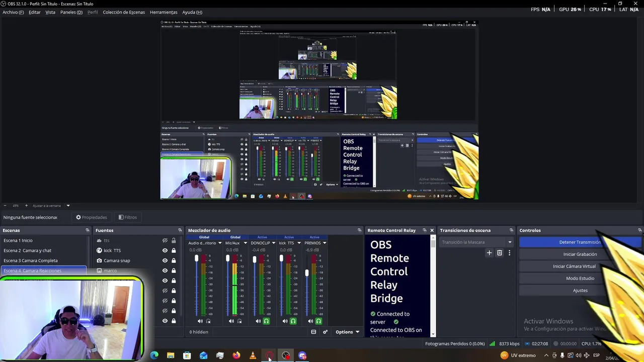This screenshot has width=644, height=362.
Task: Mute the kick TTS mixer channel
Action: tap(285, 321)
